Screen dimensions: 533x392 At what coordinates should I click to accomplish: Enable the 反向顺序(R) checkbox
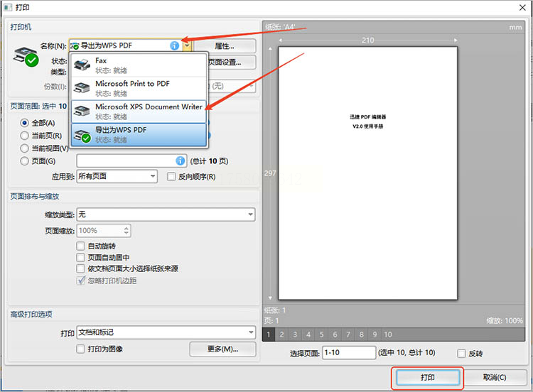pos(171,177)
